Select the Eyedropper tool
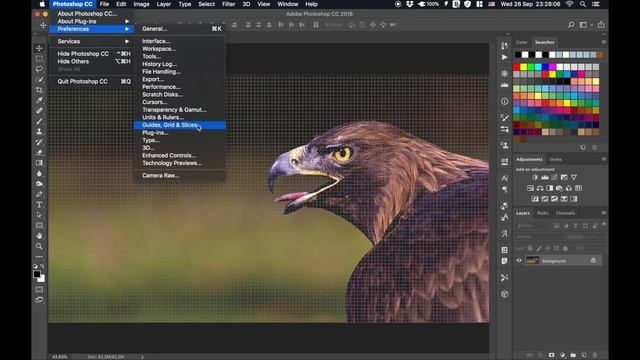The height and width of the screenshot is (360, 640). (x=39, y=100)
